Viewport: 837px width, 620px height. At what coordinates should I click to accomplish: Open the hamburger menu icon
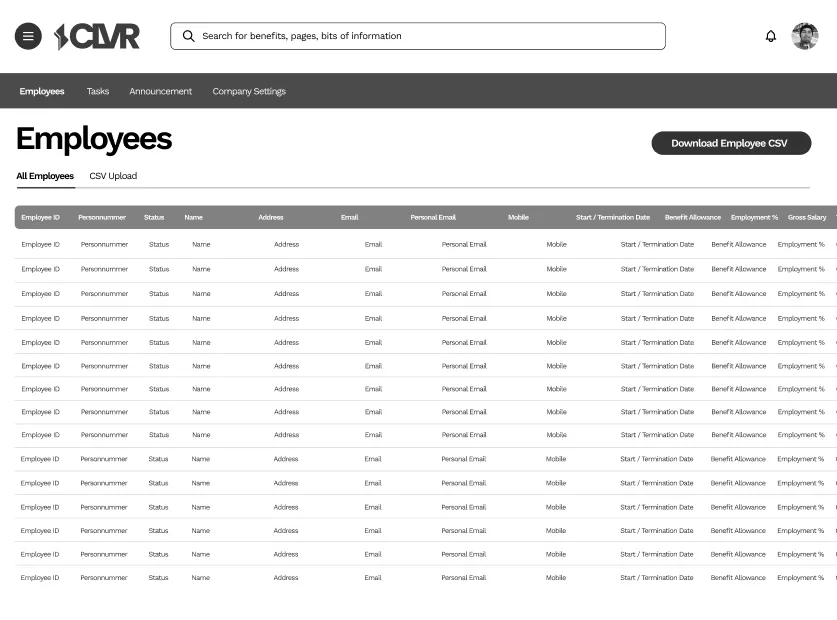28,36
